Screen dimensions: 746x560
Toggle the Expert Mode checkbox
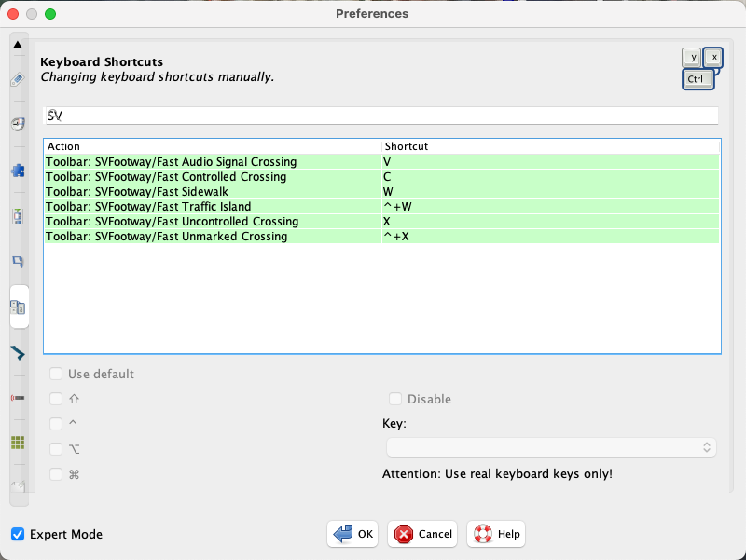17,534
